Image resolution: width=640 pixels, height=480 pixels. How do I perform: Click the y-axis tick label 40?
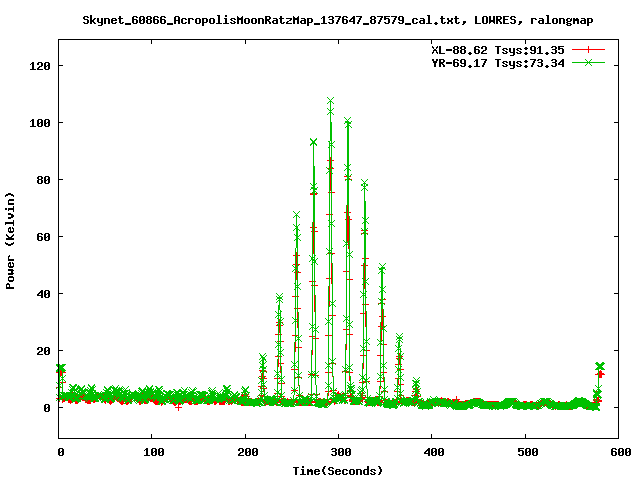44,294
